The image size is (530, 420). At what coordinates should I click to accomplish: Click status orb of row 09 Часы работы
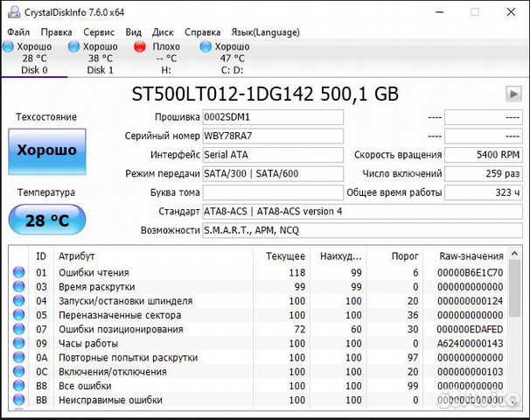tap(19, 343)
